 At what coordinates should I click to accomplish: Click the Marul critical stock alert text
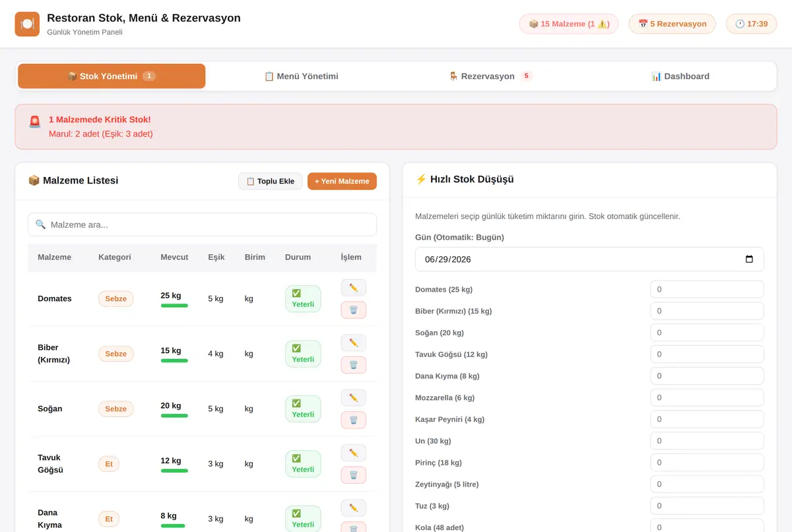point(101,134)
